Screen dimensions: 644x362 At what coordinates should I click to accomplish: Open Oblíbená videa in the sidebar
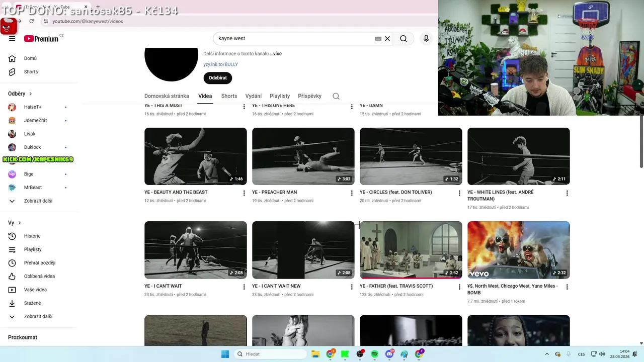coord(38,276)
